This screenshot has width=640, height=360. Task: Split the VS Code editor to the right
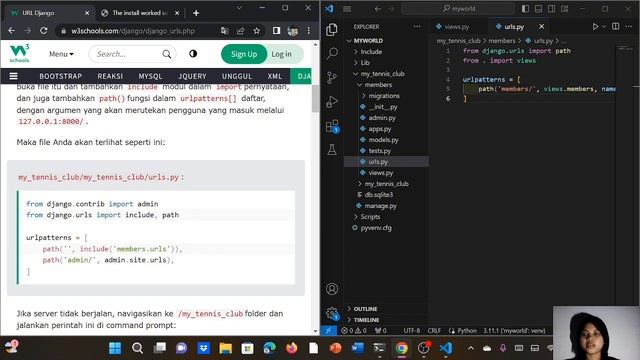616,27
